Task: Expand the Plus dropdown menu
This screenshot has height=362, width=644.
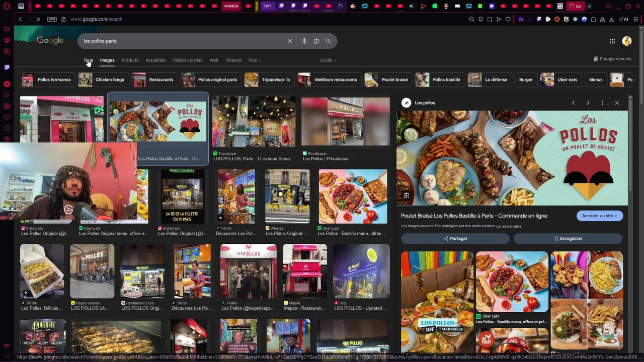Action: [x=255, y=60]
